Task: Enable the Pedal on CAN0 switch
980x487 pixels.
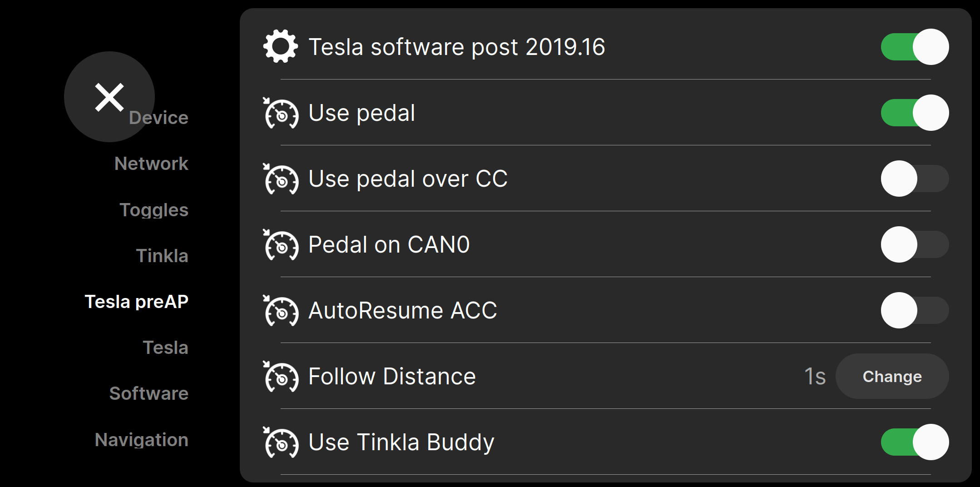Action: (x=914, y=244)
